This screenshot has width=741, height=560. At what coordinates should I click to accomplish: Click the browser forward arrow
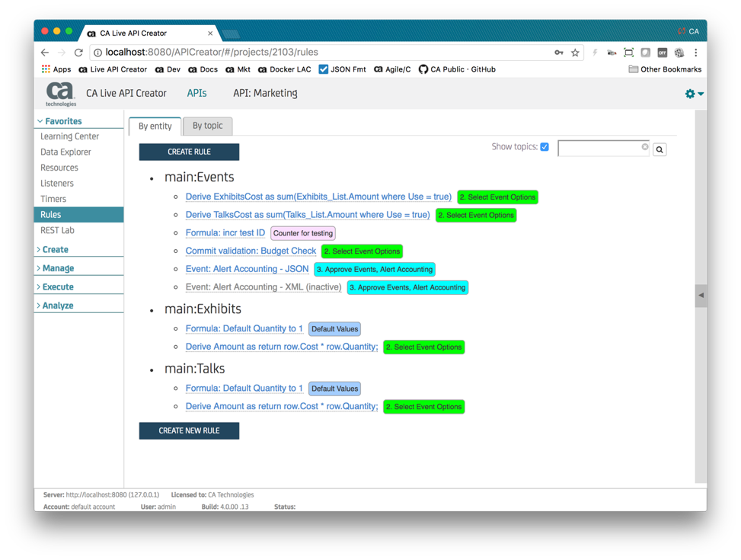[x=62, y=53]
